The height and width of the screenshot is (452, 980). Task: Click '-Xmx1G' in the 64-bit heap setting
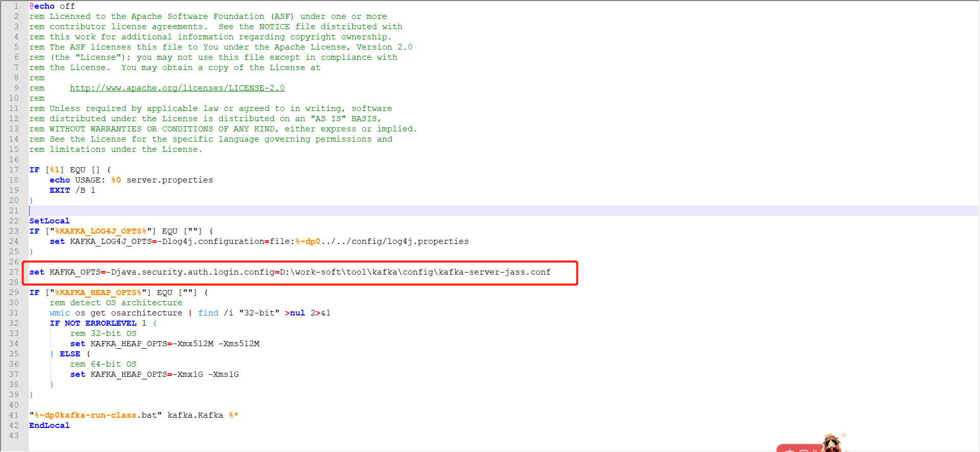tap(188, 374)
